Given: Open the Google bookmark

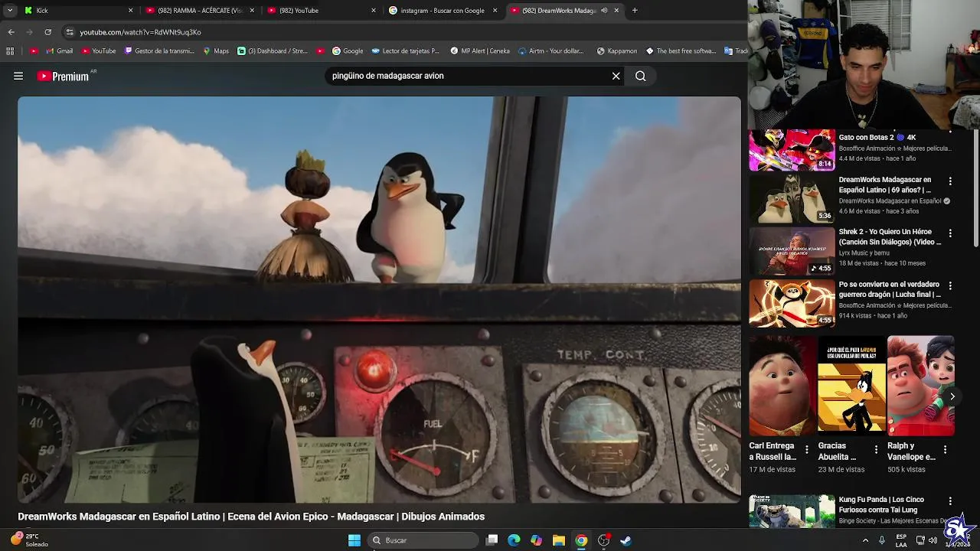Looking at the screenshot, I should (348, 51).
